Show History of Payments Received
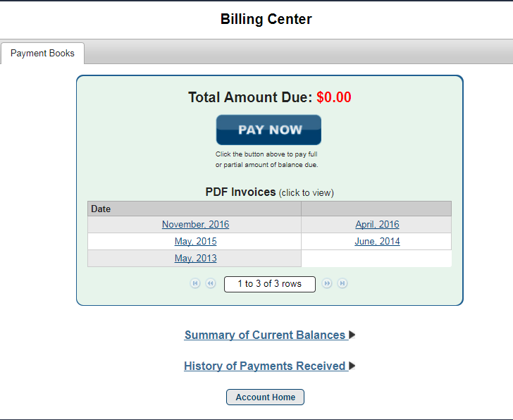This screenshot has width=513, height=420. coord(266,366)
